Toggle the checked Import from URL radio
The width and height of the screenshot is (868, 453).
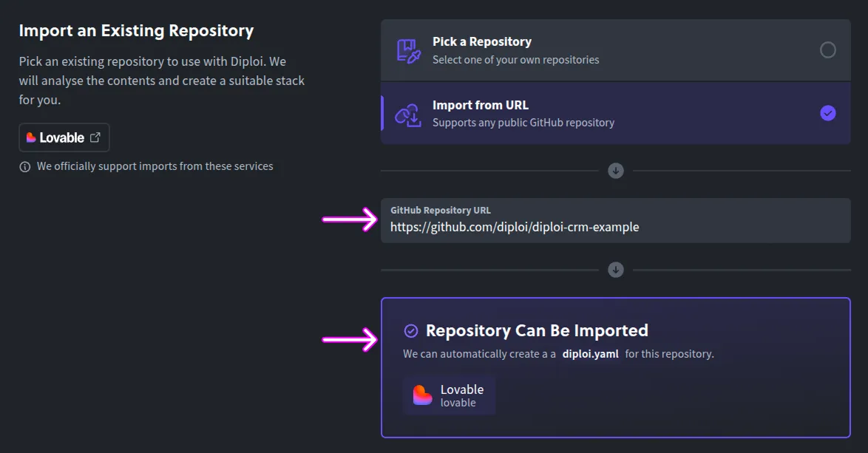[x=828, y=113]
